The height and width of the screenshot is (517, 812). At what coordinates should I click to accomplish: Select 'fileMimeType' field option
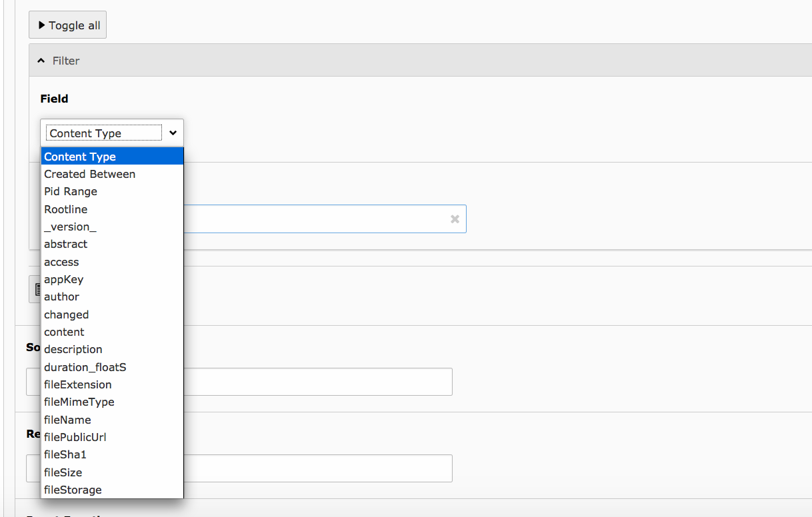[79, 402]
